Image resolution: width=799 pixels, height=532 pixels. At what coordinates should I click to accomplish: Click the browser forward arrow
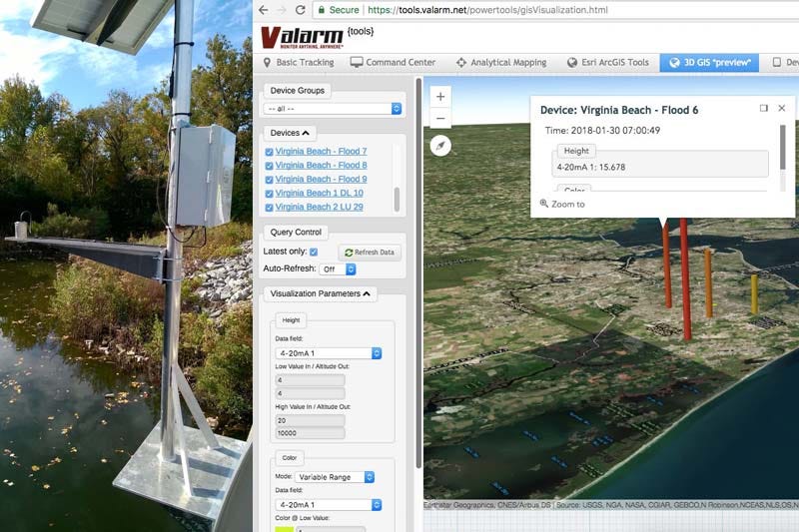point(282,10)
